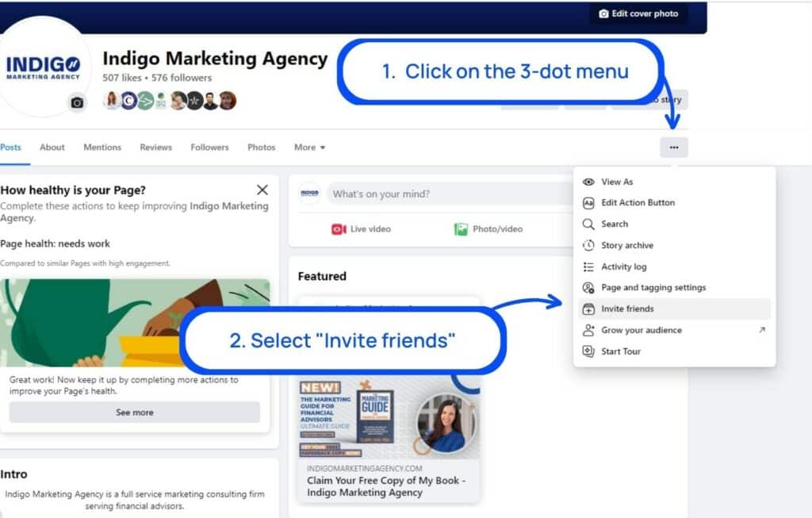Expand the More dropdown in page tabs

[x=310, y=148]
